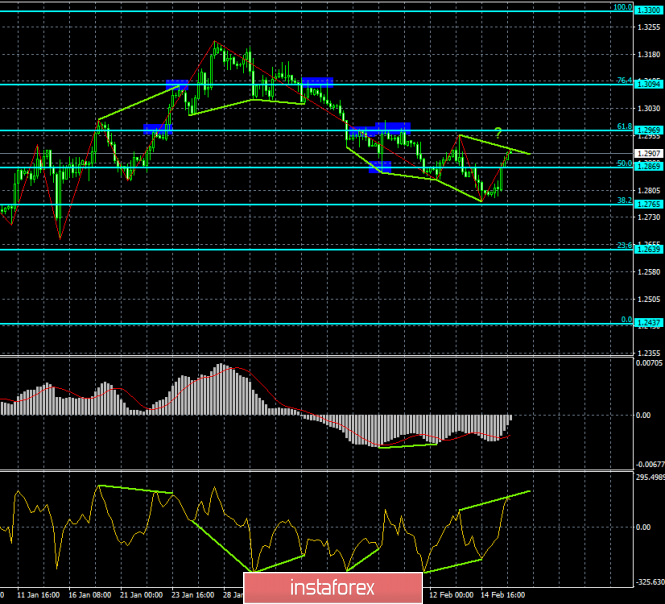Click the 61.8 Fibonacci level text
The width and height of the screenshot is (665, 604).
click(x=624, y=126)
